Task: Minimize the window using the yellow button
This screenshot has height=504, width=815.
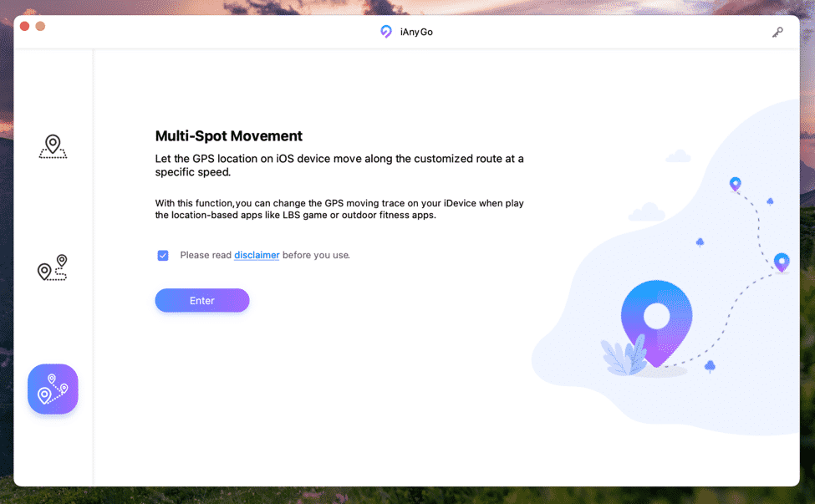Action: point(40,27)
